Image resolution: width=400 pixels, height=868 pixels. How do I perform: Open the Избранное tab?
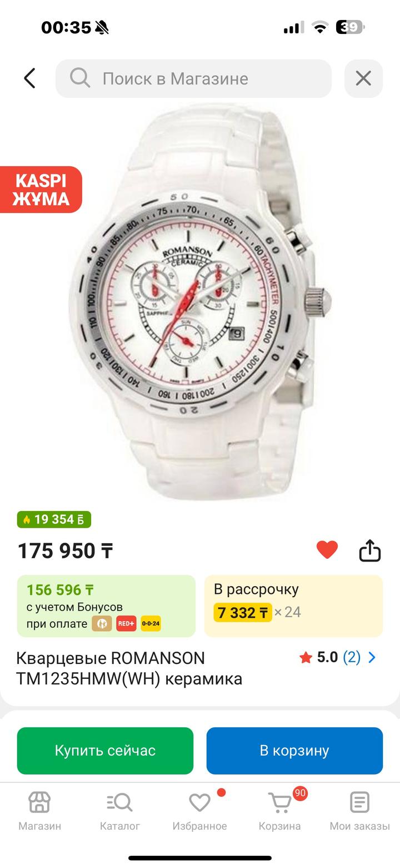(x=200, y=811)
